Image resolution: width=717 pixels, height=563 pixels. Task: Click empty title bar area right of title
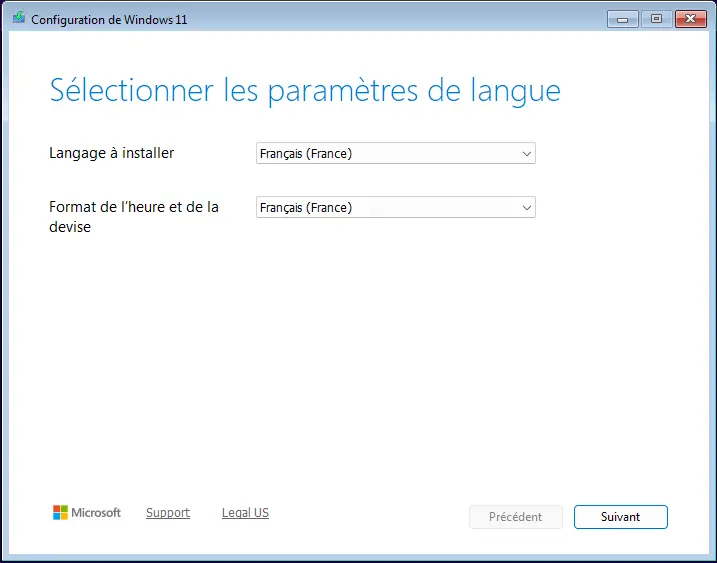coord(400,19)
